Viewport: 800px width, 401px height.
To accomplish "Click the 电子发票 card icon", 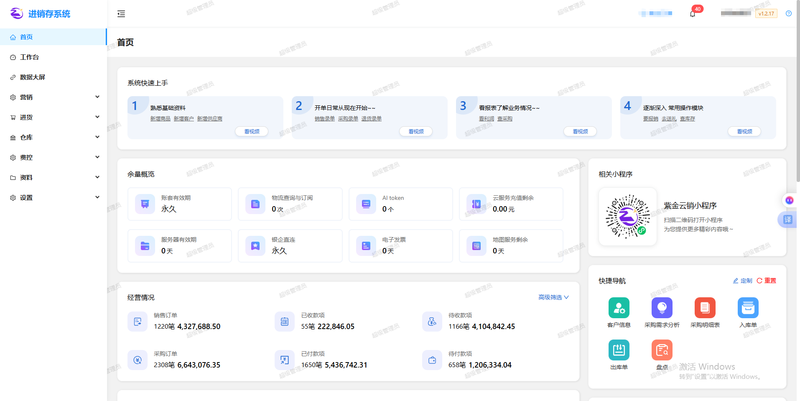I will coord(366,246).
